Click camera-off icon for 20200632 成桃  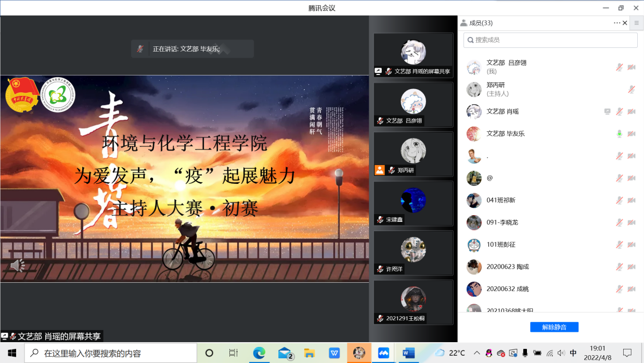tap(632, 289)
